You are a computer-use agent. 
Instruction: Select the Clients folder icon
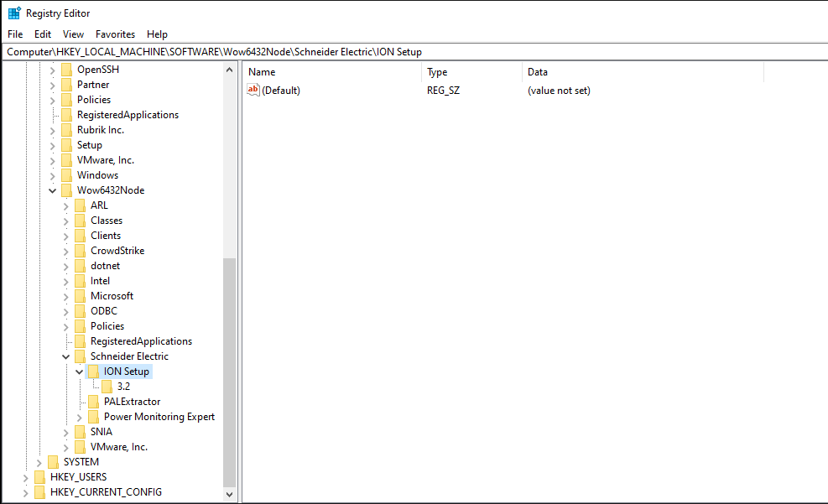click(81, 236)
